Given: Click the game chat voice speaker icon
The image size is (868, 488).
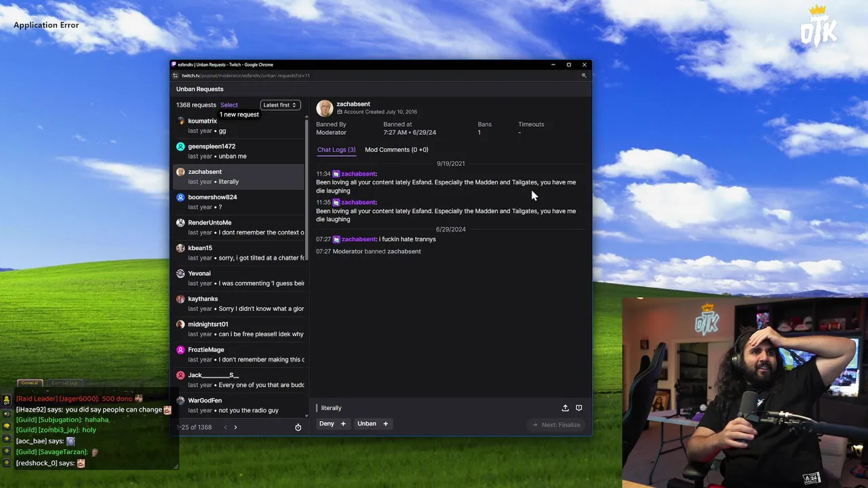Looking at the screenshot, I should pyautogui.click(x=7, y=414).
